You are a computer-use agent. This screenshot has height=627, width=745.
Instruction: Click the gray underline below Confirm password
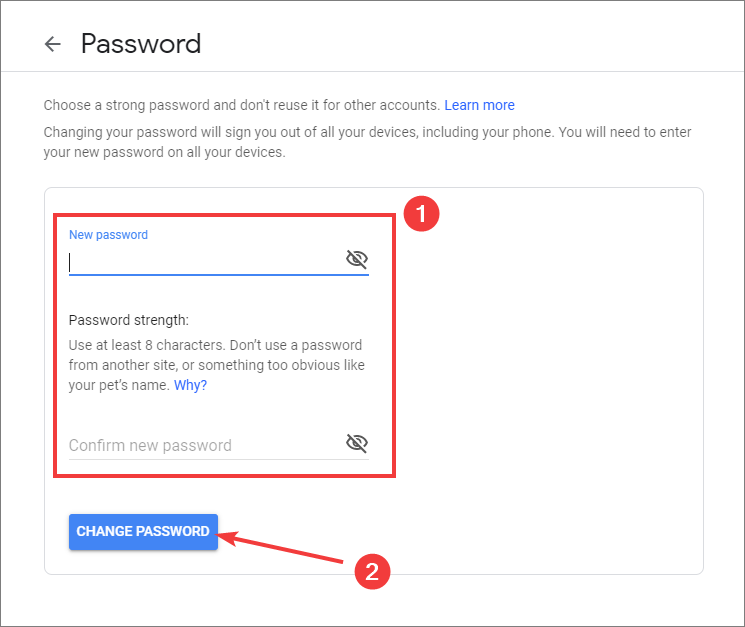pos(219,459)
